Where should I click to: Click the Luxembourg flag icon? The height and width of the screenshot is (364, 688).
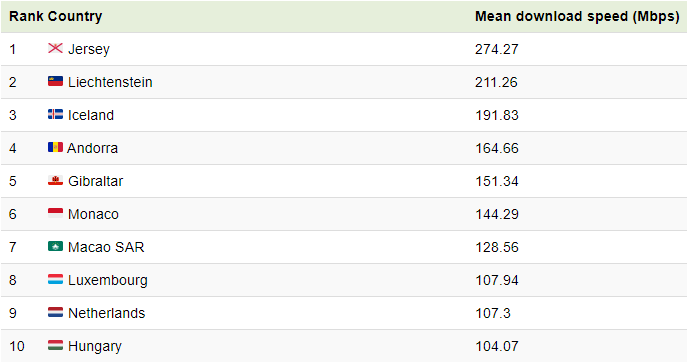55,279
